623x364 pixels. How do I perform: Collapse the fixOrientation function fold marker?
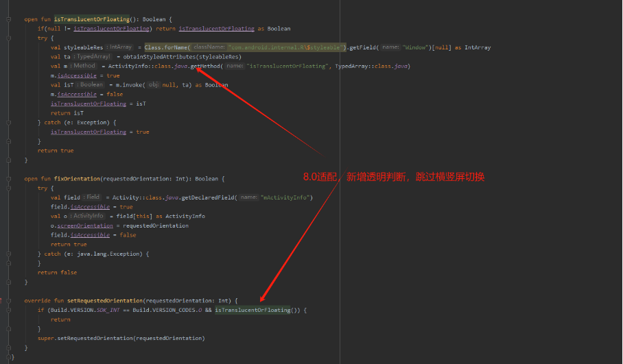pyautogui.click(x=10, y=178)
